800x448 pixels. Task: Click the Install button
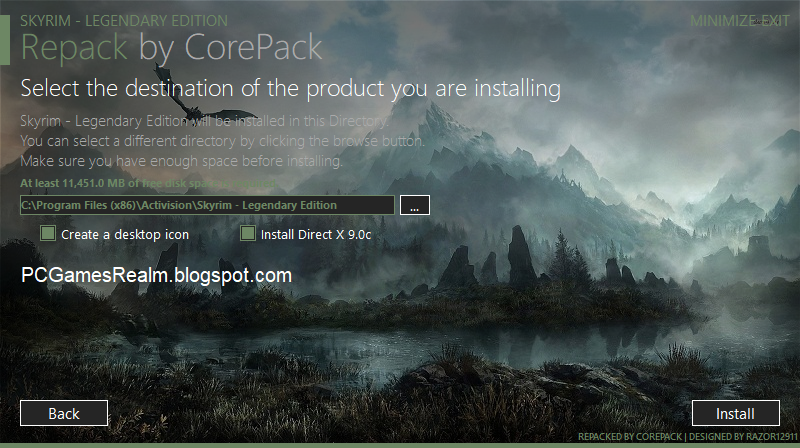(x=735, y=413)
